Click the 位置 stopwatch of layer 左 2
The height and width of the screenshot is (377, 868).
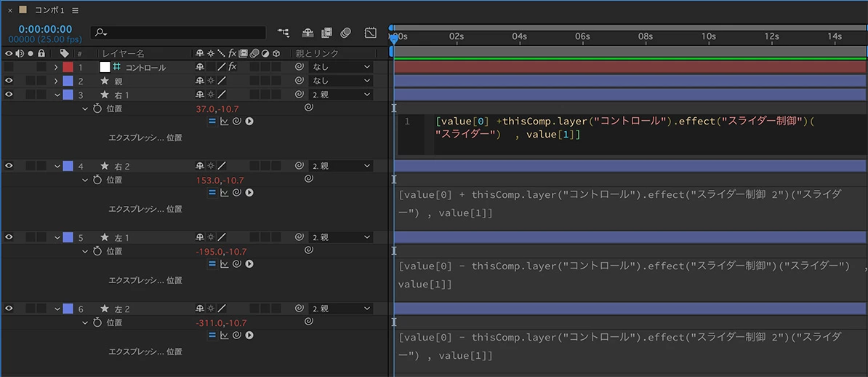click(x=97, y=322)
